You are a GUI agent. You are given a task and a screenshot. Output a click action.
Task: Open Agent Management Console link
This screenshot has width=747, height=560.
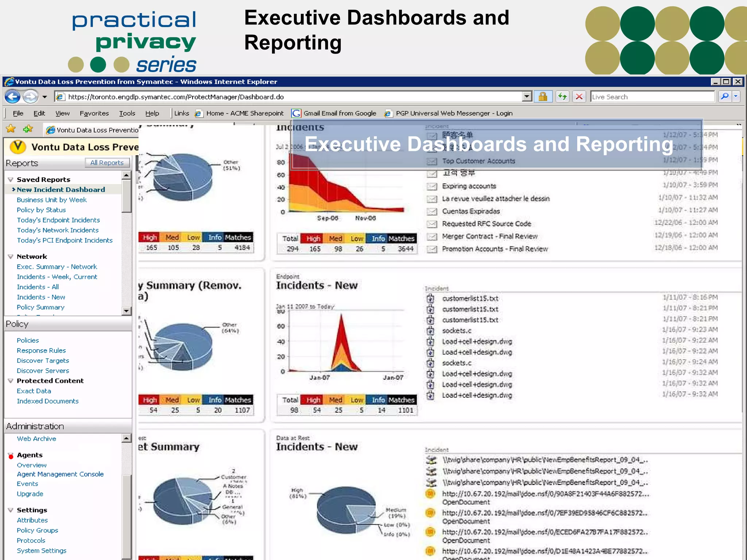pyautogui.click(x=60, y=474)
